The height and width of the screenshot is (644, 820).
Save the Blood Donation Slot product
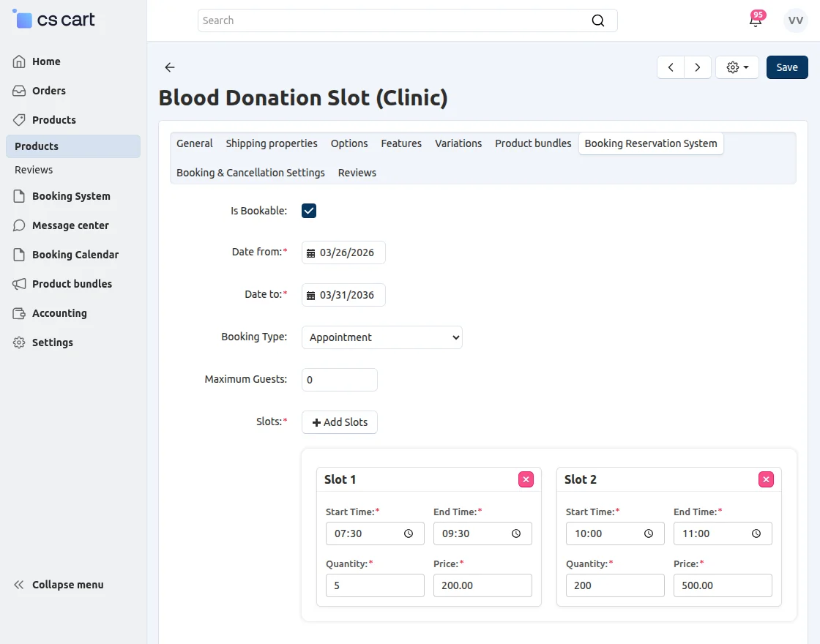click(x=787, y=67)
